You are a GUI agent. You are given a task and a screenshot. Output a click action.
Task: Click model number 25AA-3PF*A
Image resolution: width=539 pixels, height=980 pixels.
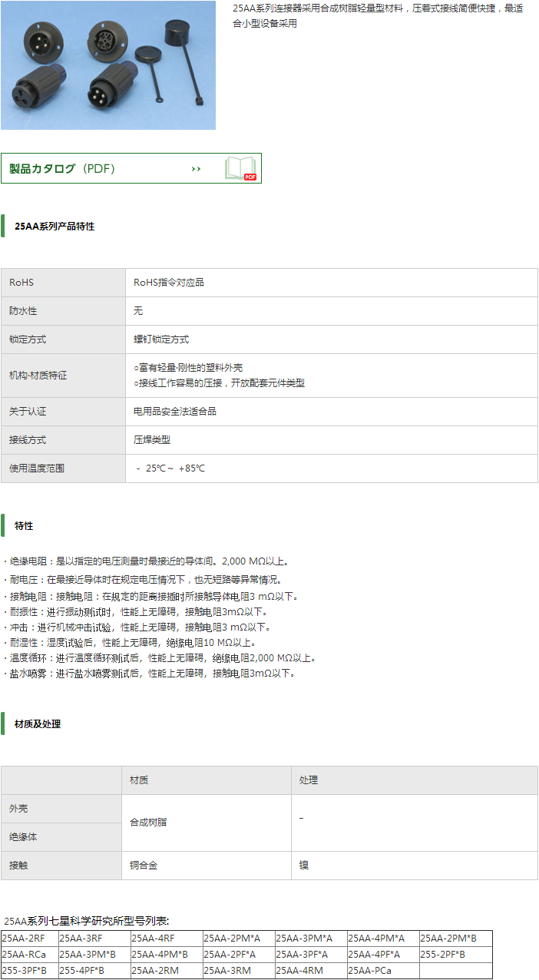(x=302, y=955)
